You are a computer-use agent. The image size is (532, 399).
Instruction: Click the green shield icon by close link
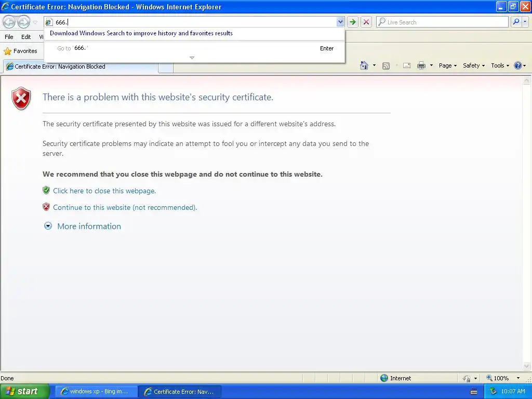click(x=46, y=190)
